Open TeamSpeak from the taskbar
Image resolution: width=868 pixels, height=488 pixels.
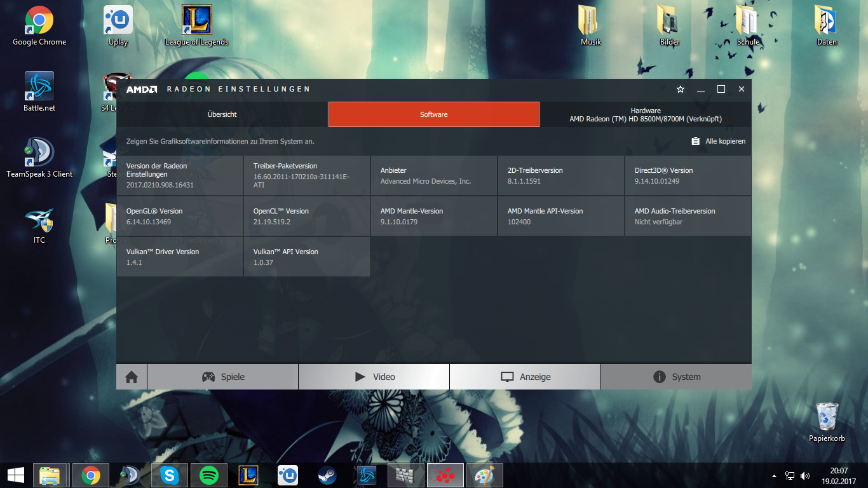130,475
